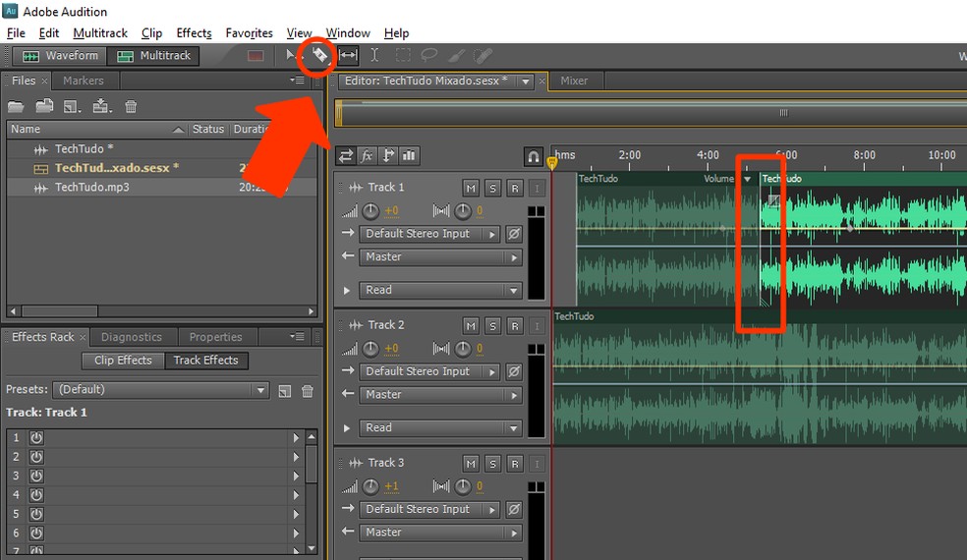Screen dimensions: 967x560
Task: Toggle Track 3 polarity reverse icon
Action: (514, 509)
